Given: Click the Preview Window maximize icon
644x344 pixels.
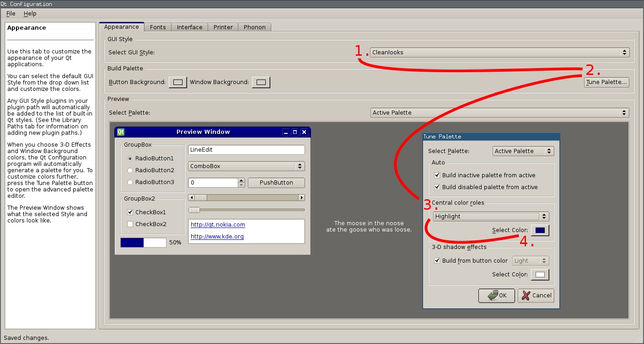Looking at the screenshot, I should coord(295,132).
